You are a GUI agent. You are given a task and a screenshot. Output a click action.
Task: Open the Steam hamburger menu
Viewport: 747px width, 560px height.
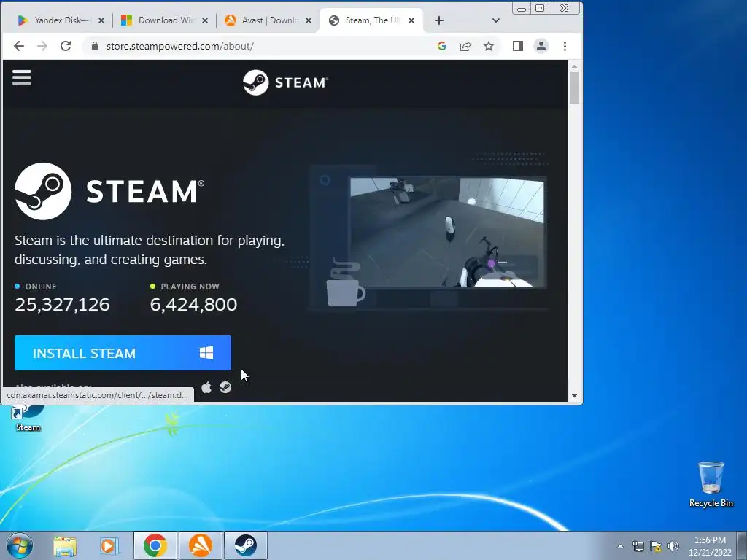pos(21,77)
